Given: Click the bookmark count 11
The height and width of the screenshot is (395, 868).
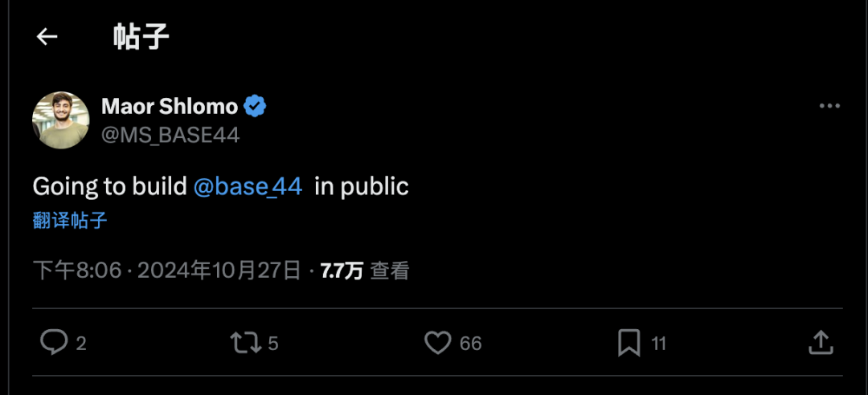Looking at the screenshot, I should [x=659, y=344].
